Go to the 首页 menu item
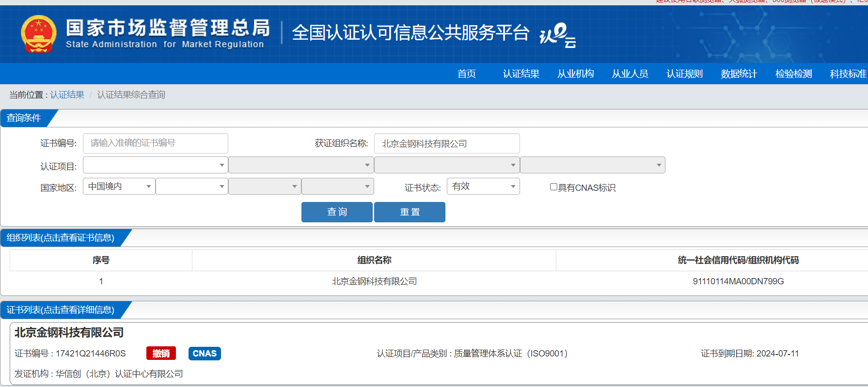 pos(467,74)
